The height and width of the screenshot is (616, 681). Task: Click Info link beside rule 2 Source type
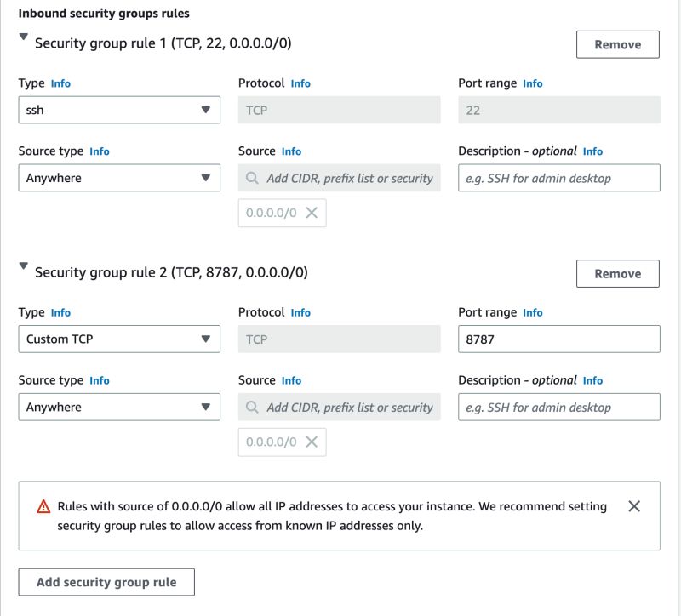tap(100, 380)
